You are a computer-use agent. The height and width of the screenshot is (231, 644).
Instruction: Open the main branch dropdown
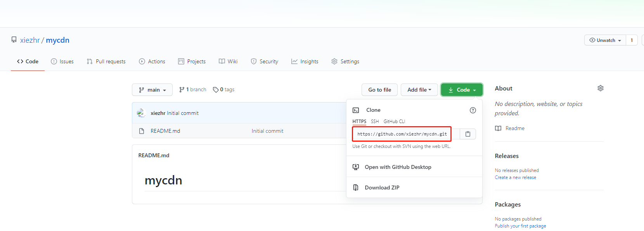[x=152, y=90]
